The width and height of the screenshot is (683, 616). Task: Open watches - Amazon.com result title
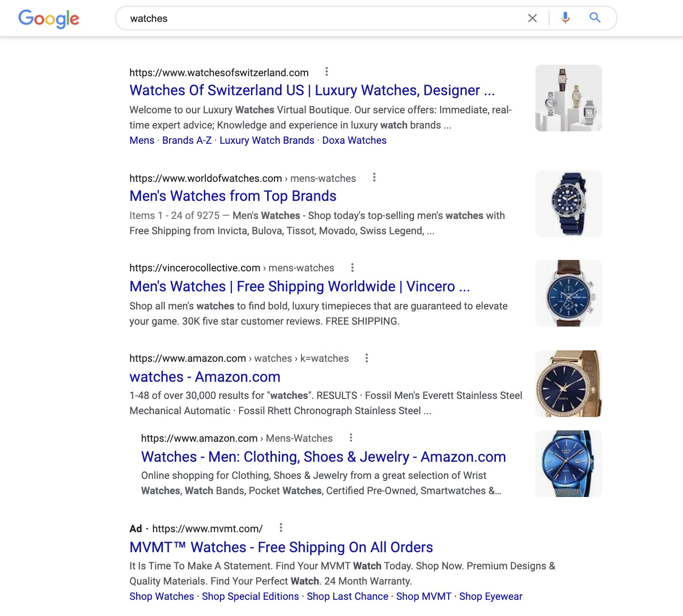pyautogui.click(x=205, y=377)
